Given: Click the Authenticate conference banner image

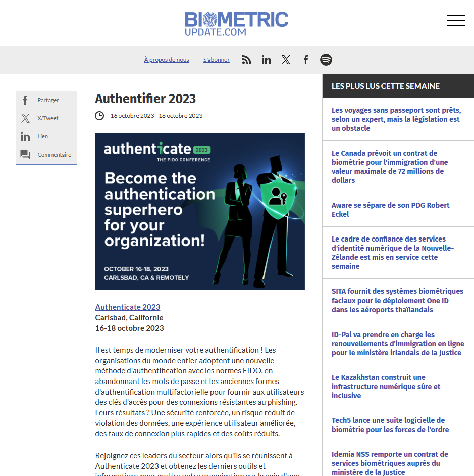Looking at the screenshot, I should tap(199, 211).
